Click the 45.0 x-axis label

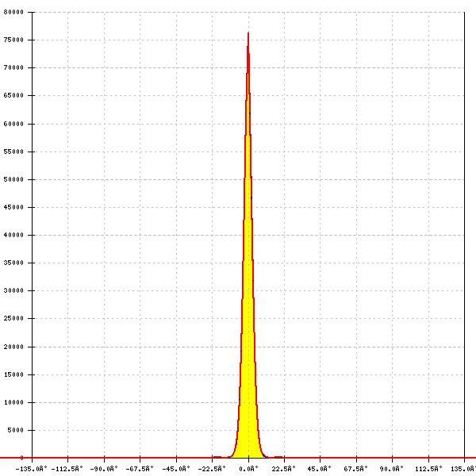click(x=320, y=469)
